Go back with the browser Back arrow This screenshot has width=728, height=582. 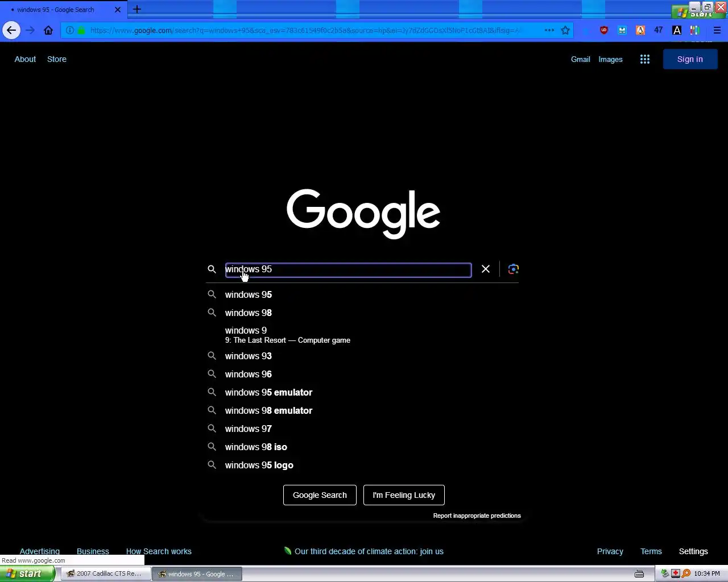coord(11,30)
